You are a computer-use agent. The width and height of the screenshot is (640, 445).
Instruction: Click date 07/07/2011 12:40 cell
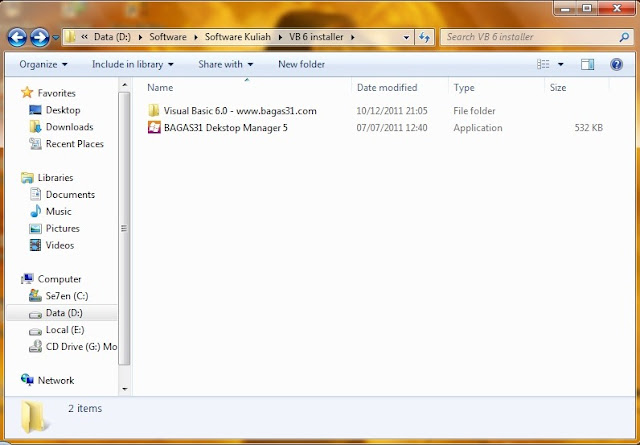[x=392, y=128]
